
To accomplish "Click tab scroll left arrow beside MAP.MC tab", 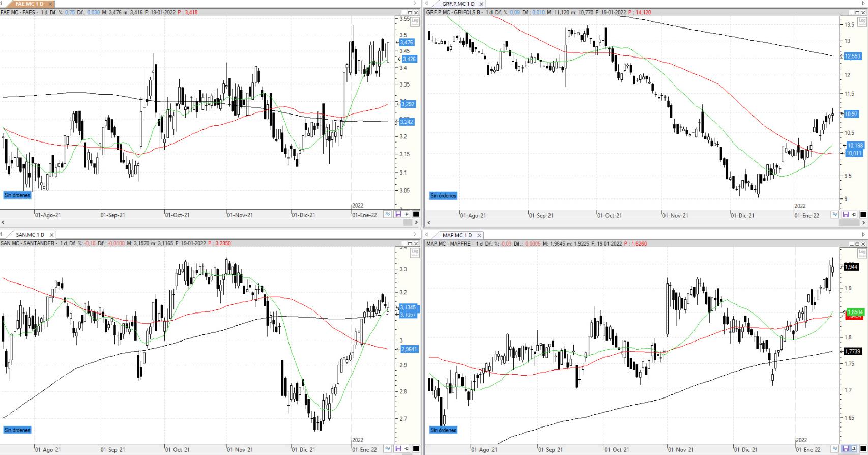I will [x=427, y=235].
